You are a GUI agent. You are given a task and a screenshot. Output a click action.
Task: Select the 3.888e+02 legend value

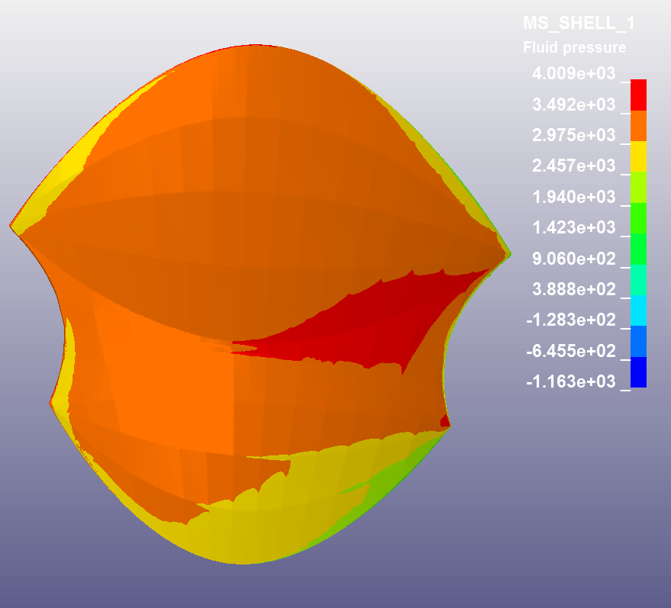coord(573,289)
